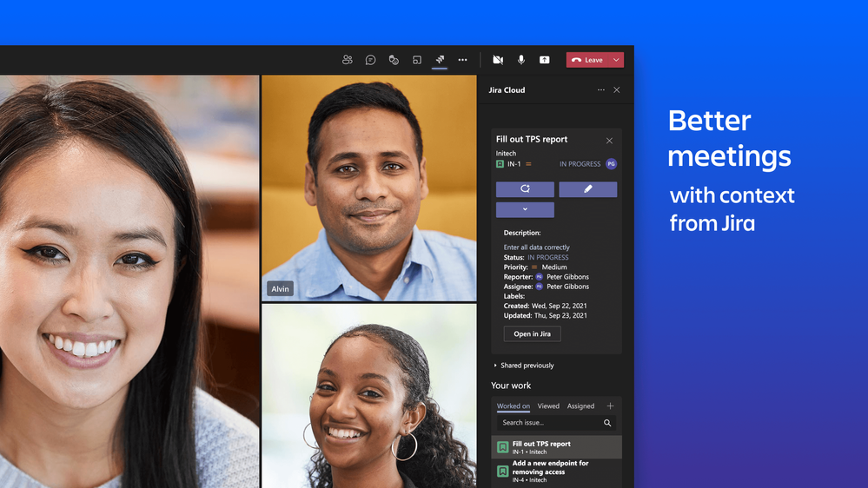
Task: Expand the issue card chevron button
Action: 525,209
